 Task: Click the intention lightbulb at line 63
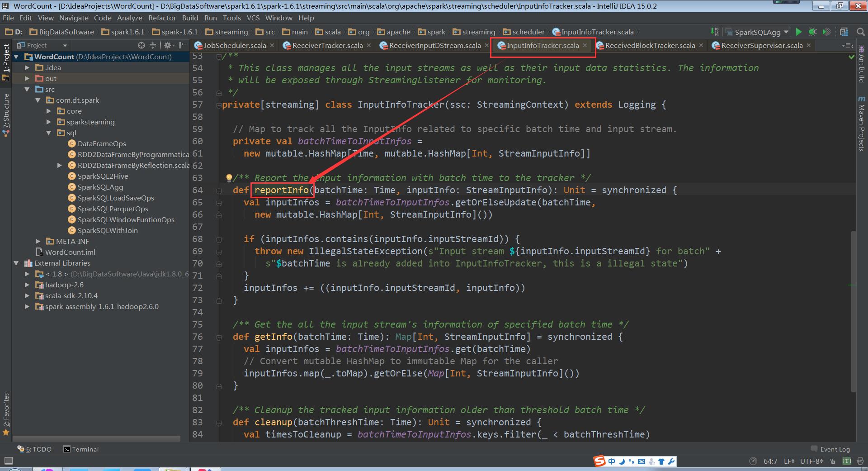click(x=229, y=178)
